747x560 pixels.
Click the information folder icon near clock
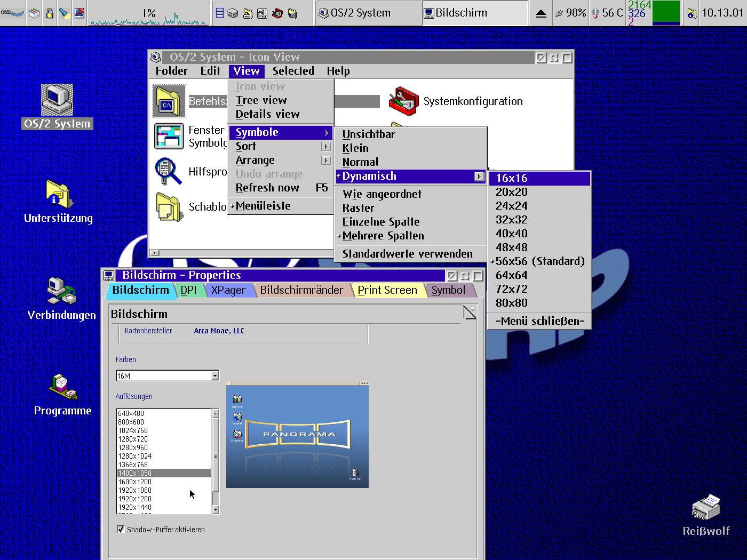692,13
